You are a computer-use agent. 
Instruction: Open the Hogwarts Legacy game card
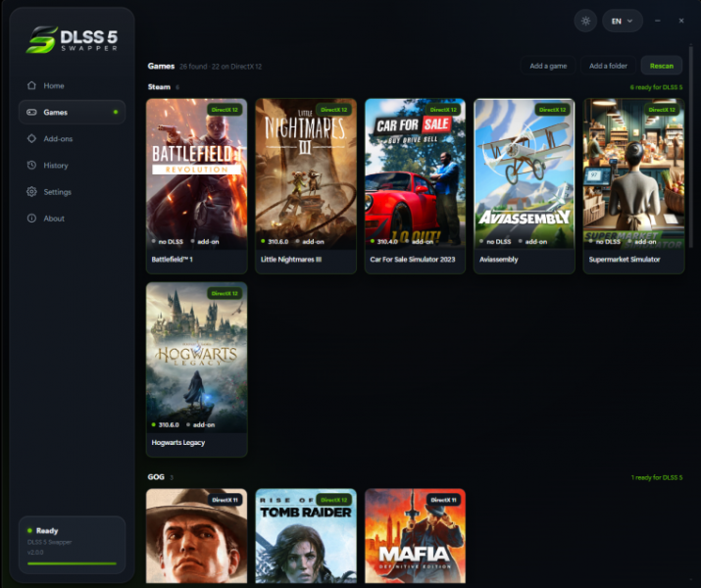point(197,369)
